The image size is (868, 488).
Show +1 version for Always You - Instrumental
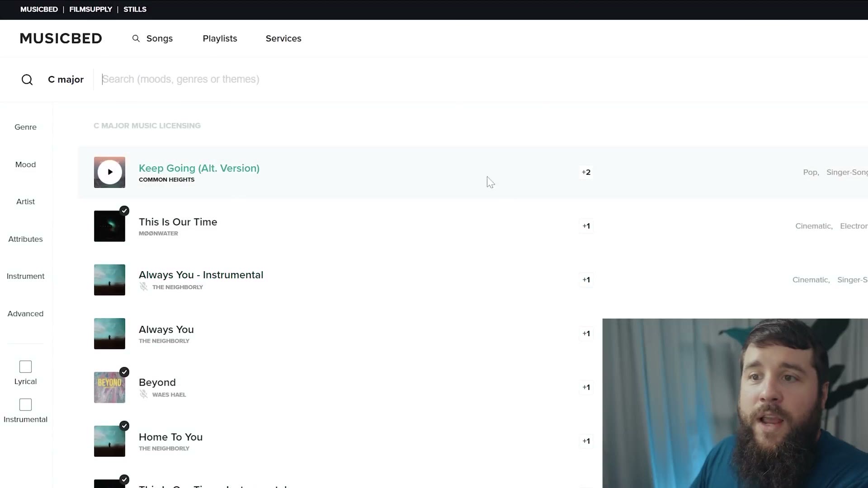click(586, 280)
